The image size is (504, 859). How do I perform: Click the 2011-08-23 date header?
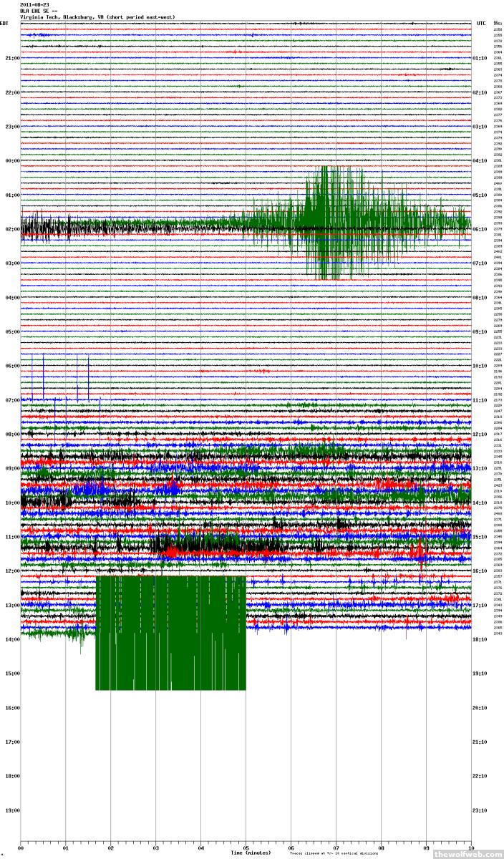[34, 4]
